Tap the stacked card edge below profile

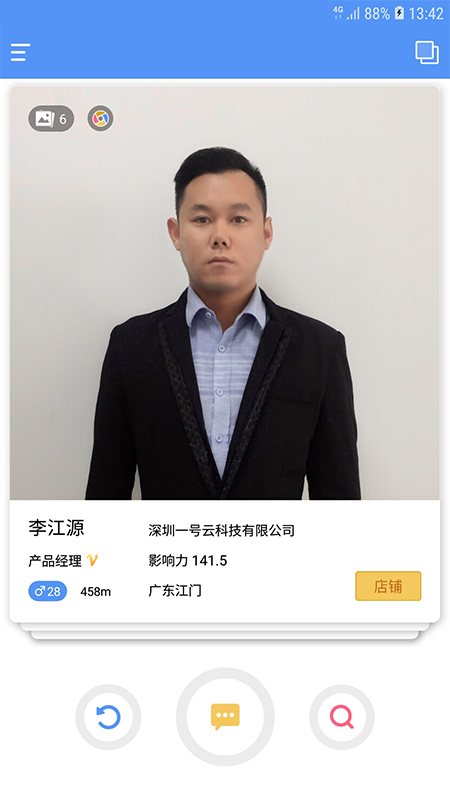point(224,631)
